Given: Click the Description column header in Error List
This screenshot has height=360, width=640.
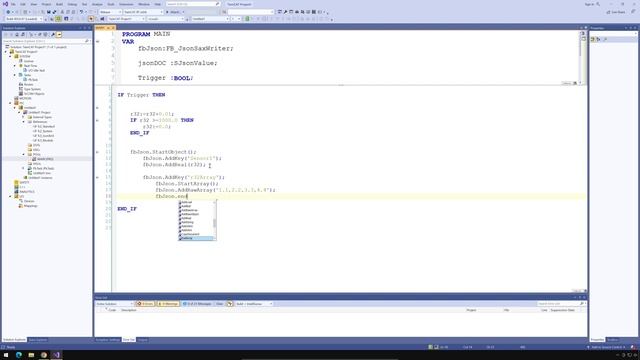Looking at the screenshot, I should 129,310.
